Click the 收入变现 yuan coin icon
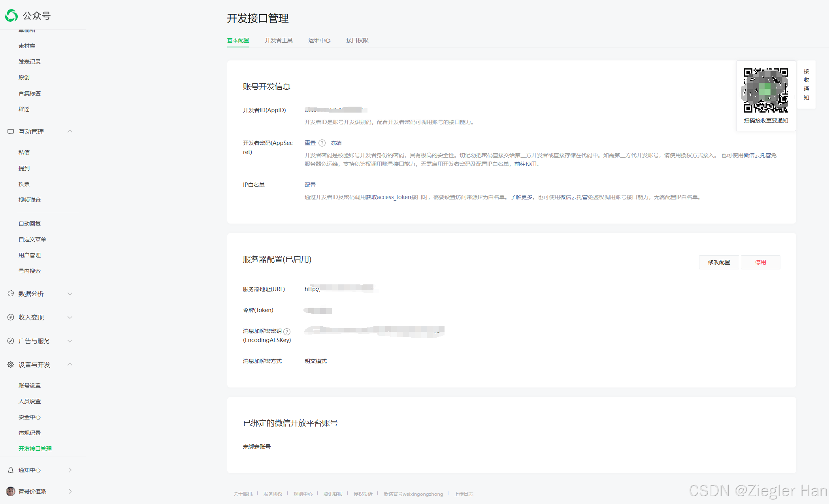Image resolution: width=829 pixels, height=504 pixels. (11, 317)
